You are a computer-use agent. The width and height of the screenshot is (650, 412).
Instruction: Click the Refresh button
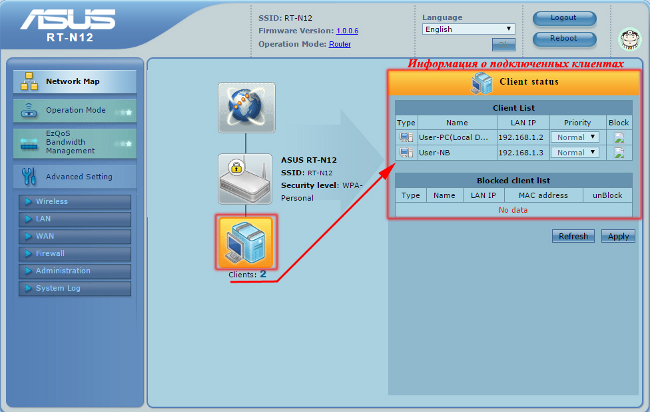tap(573, 236)
